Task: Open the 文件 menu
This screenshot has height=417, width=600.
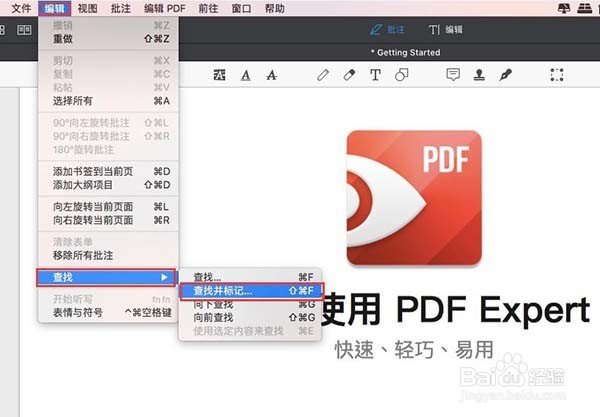Action: (21, 8)
